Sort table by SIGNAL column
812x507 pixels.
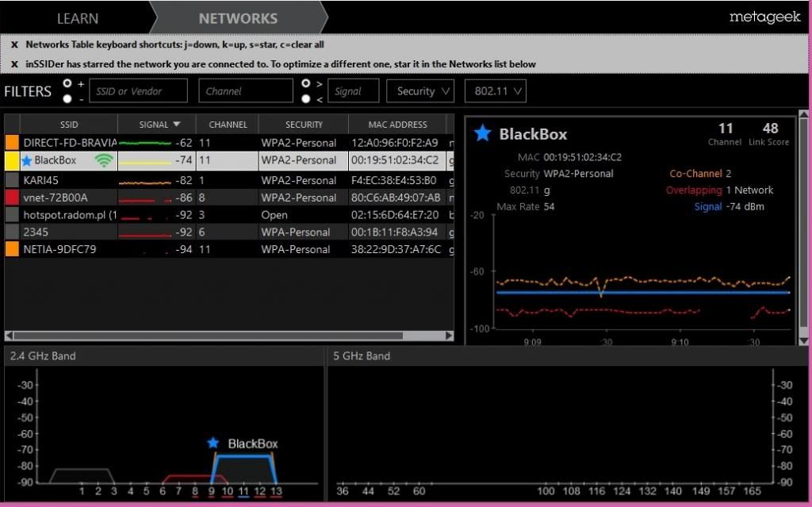click(x=153, y=125)
